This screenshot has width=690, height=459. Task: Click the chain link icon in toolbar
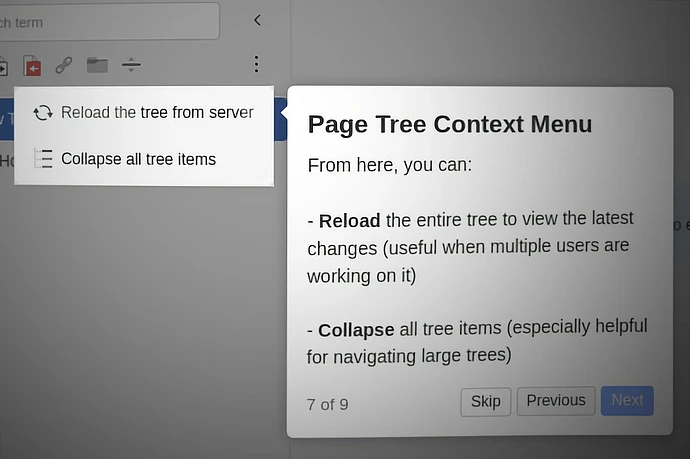coord(64,65)
